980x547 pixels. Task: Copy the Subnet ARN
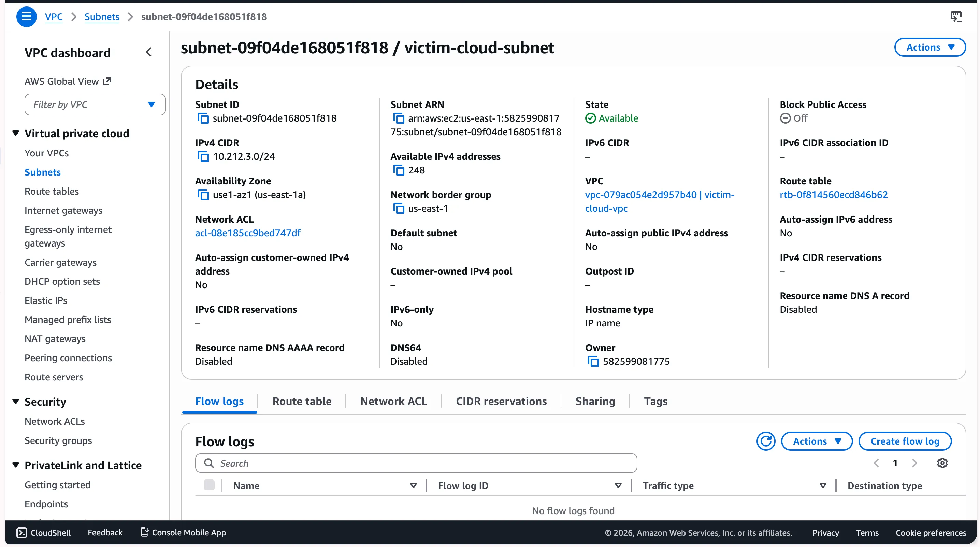pyautogui.click(x=398, y=118)
